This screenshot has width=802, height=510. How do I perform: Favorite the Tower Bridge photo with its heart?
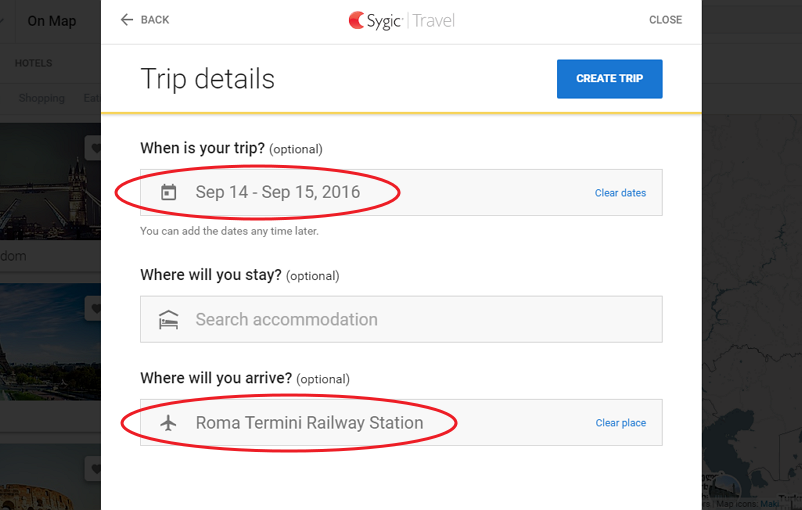[94, 149]
